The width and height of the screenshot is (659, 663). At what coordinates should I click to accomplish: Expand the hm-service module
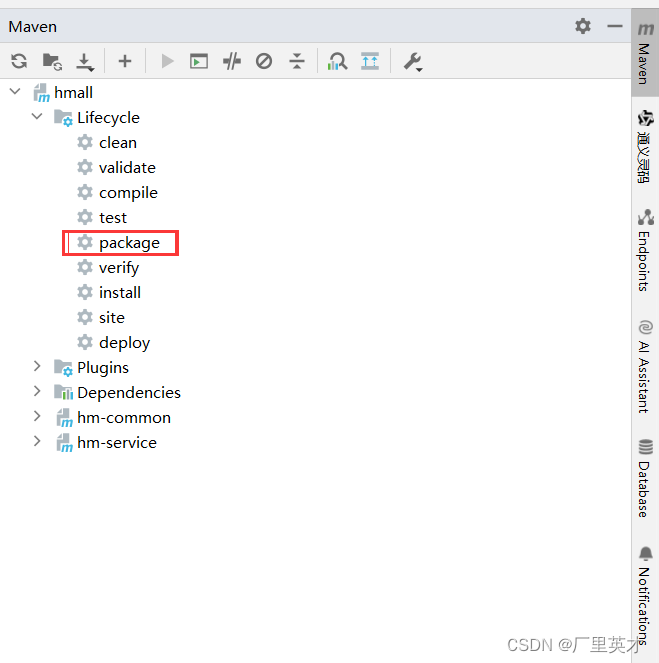(37, 441)
